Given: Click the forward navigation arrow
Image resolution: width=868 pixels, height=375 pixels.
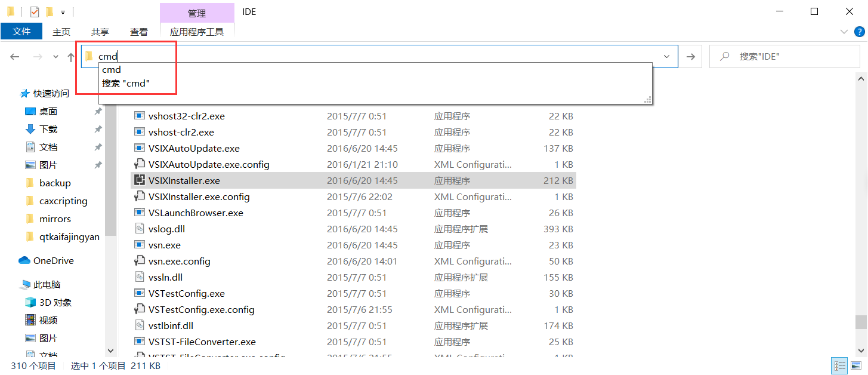Looking at the screenshot, I should pyautogui.click(x=38, y=57).
